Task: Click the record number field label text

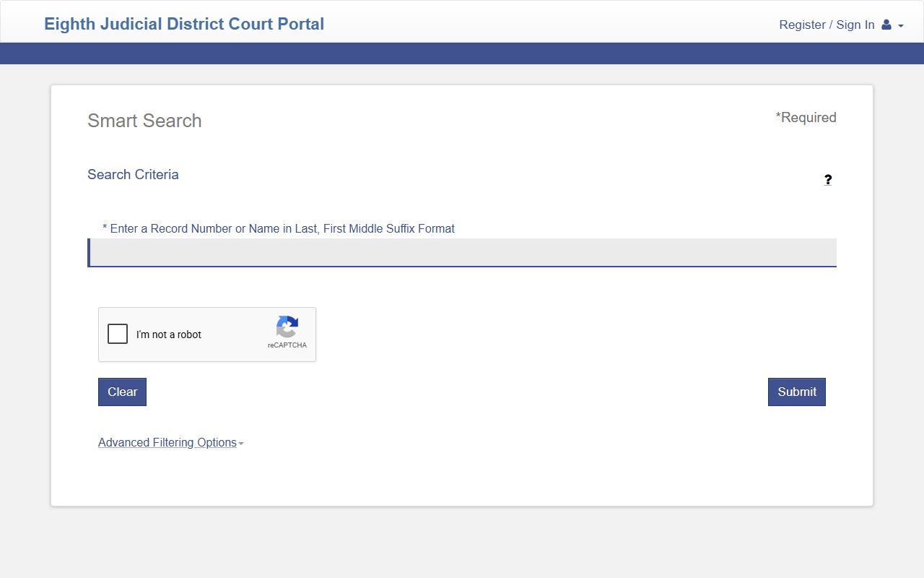Action: tap(279, 228)
